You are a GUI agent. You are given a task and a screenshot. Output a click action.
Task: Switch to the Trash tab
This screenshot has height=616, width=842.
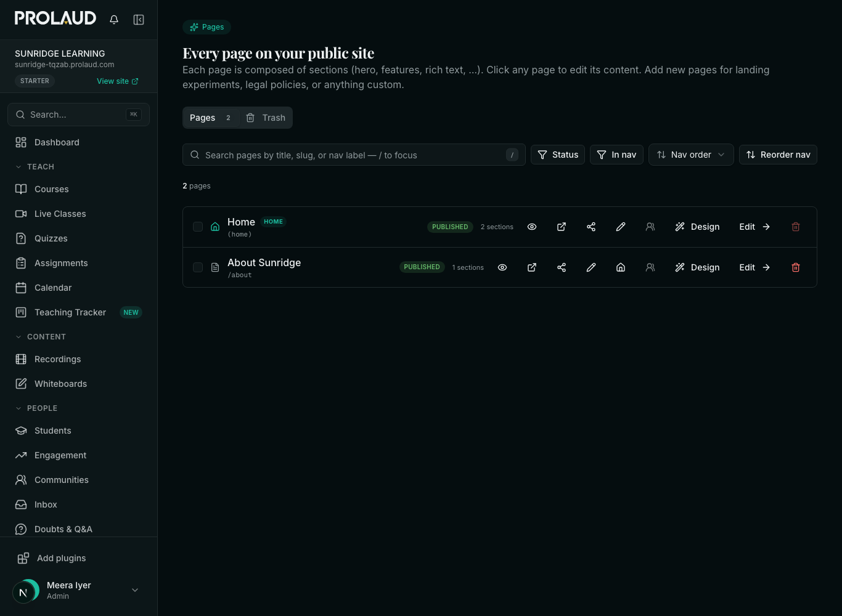265,118
